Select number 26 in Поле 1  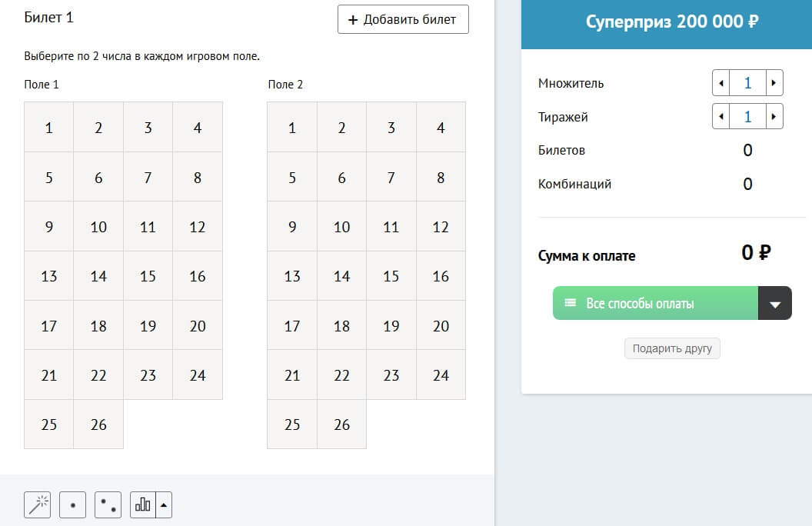[x=98, y=424]
